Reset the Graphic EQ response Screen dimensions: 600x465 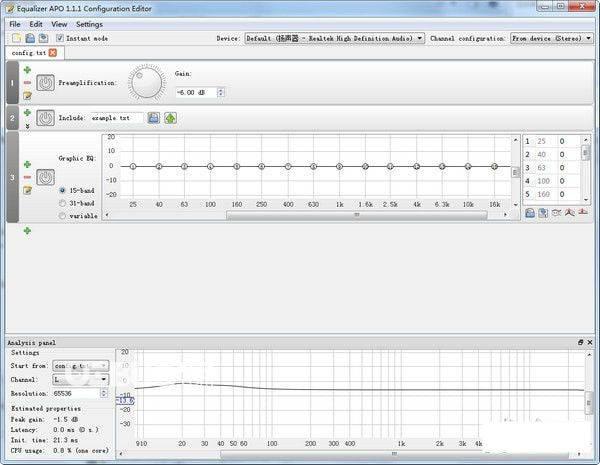click(583, 213)
